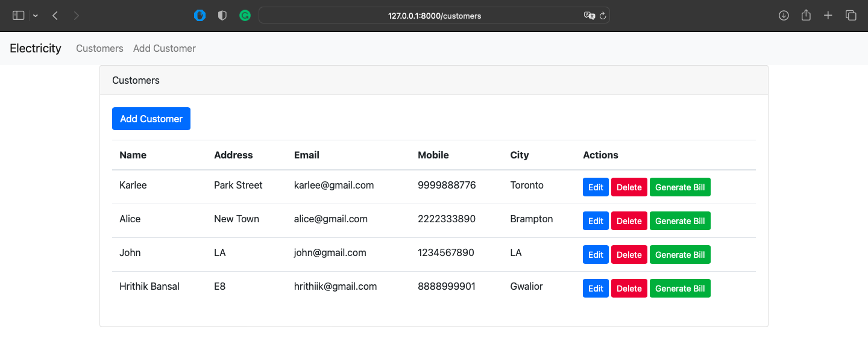Open the privacy shield extension icon

pos(222,15)
